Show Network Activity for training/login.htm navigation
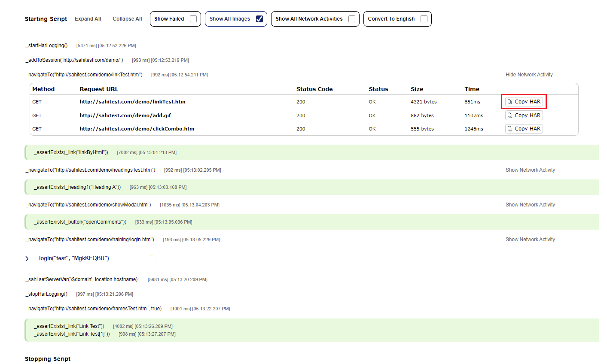This screenshot has height=364, width=607. pos(530,240)
